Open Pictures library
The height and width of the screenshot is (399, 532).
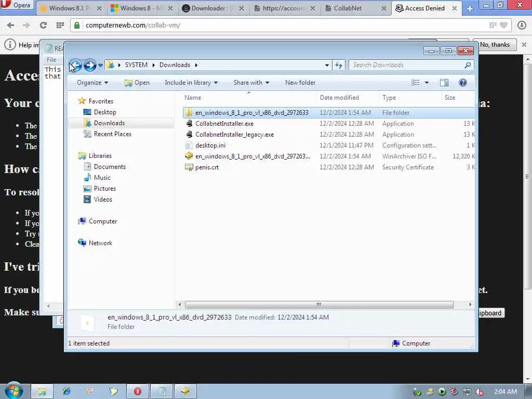click(104, 188)
